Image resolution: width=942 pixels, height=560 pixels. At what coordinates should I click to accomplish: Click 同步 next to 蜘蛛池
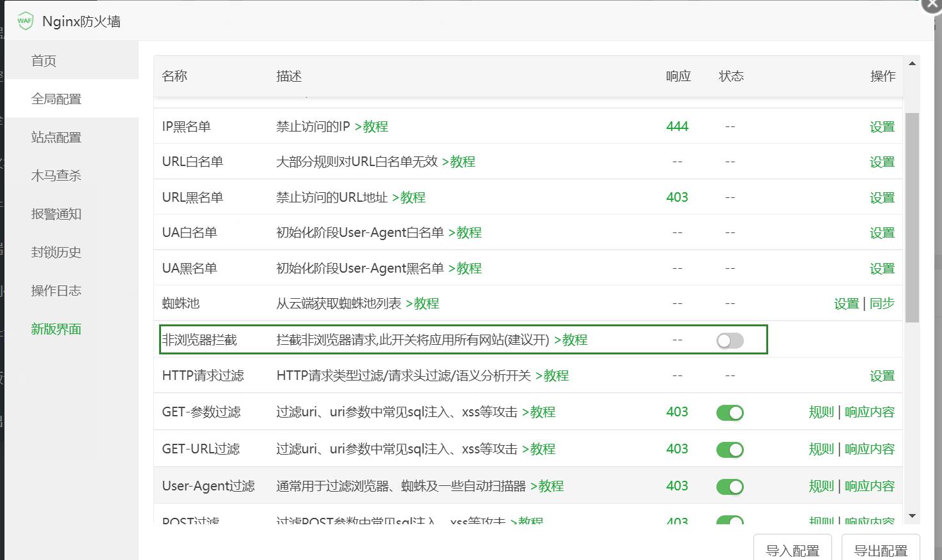coord(883,304)
